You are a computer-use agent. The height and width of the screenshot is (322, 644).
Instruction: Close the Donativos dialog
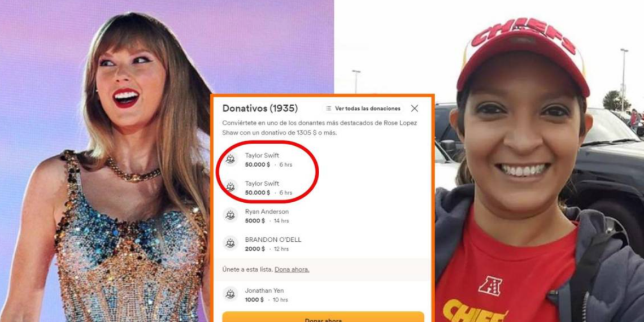pyautogui.click(x=415, y=108)
